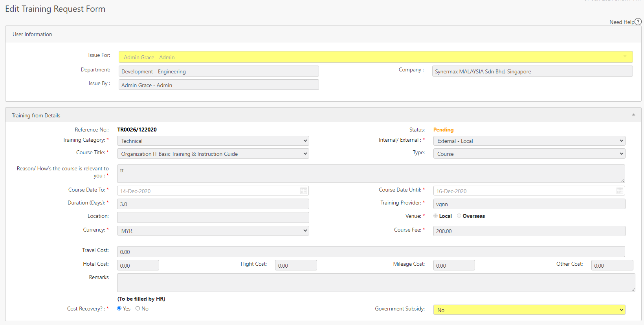644x325 pixels.
Task: Click the Mileage Cost field
Action: (x=454, y=265)
